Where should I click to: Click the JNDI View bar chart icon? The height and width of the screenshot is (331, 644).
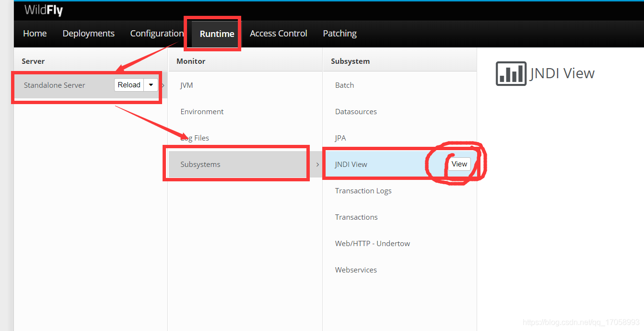click(511, 73)
